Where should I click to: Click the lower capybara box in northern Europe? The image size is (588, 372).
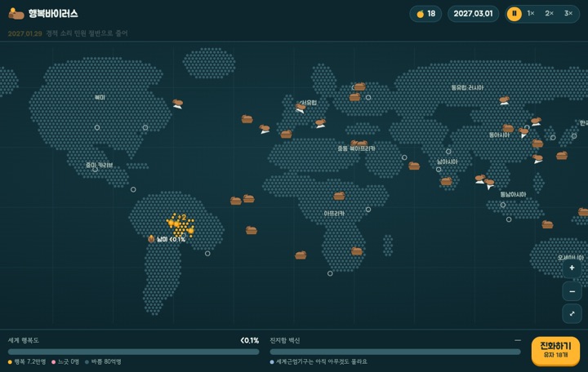tap(354, 97)
